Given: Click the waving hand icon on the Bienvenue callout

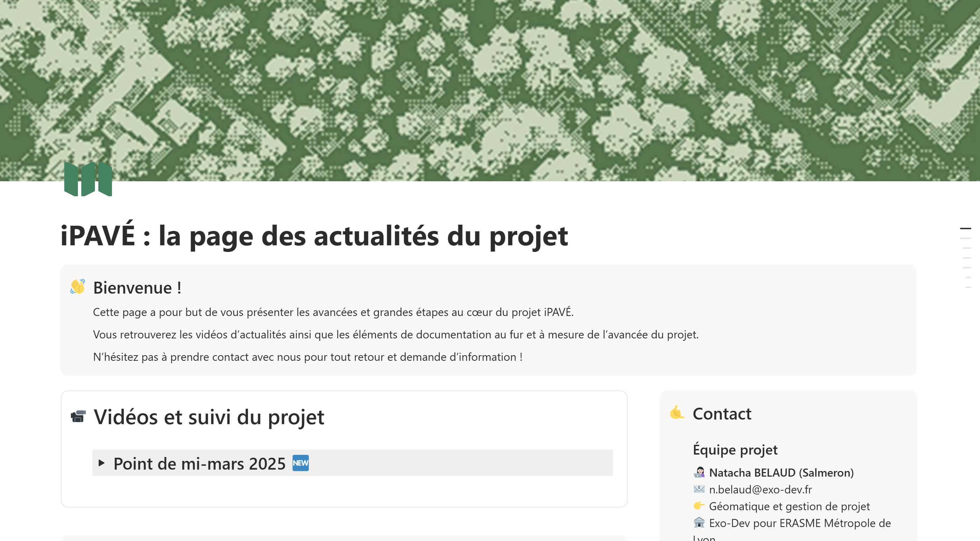Looking at the screenshot, I should [x=77, y=288].
